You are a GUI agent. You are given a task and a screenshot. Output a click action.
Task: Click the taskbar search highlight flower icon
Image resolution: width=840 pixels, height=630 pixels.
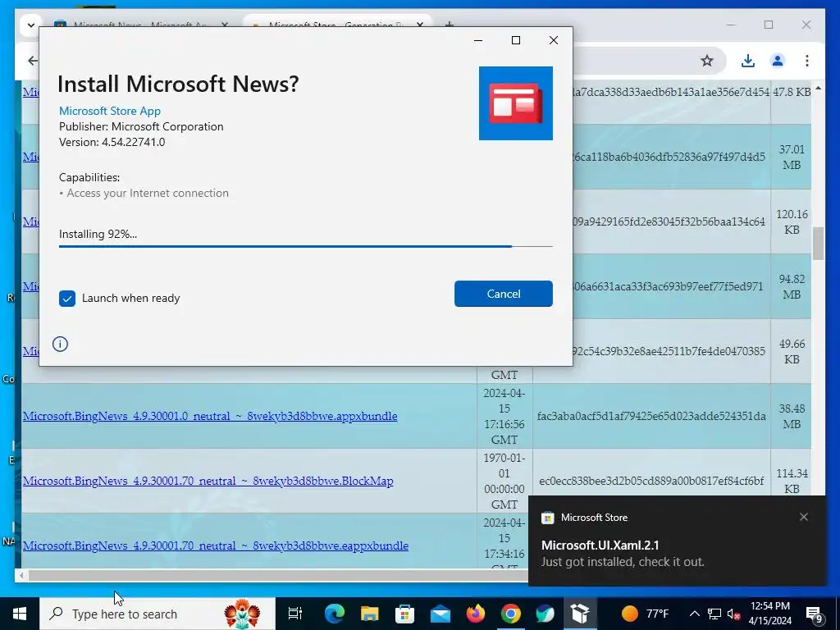click(x=242, y=614)
